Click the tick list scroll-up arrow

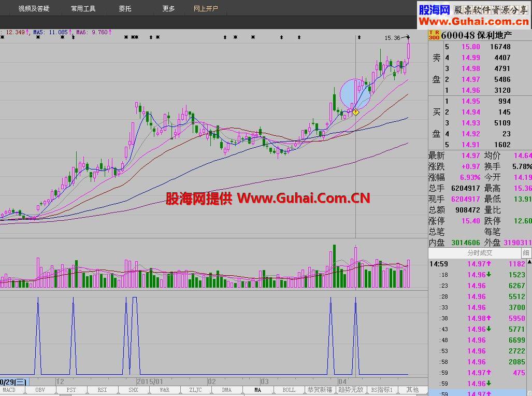tap(529, 262)
